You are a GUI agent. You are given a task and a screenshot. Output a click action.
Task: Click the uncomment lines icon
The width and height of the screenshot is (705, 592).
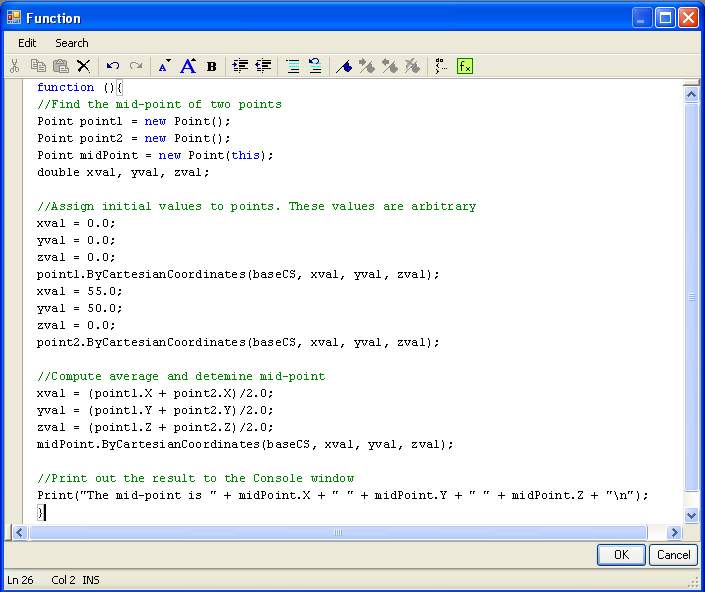315,66
